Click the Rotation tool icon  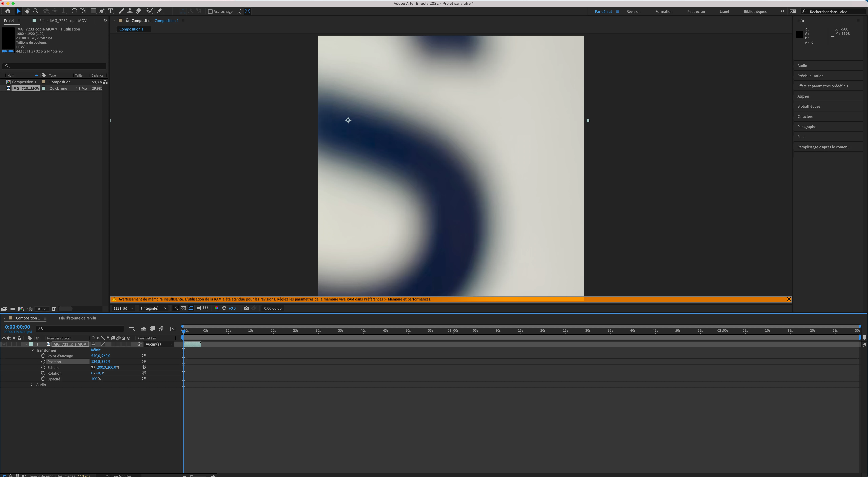tap(74, 11)
